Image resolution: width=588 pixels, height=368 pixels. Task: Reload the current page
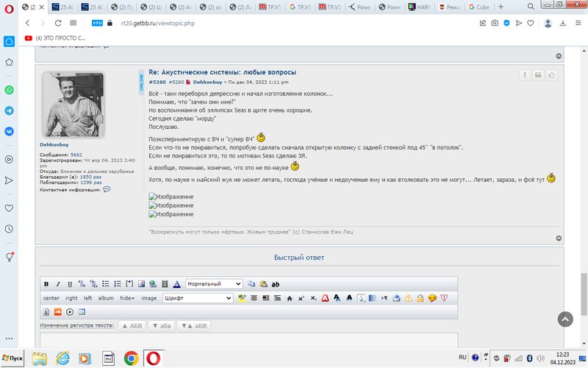click(x=58, y=23)
